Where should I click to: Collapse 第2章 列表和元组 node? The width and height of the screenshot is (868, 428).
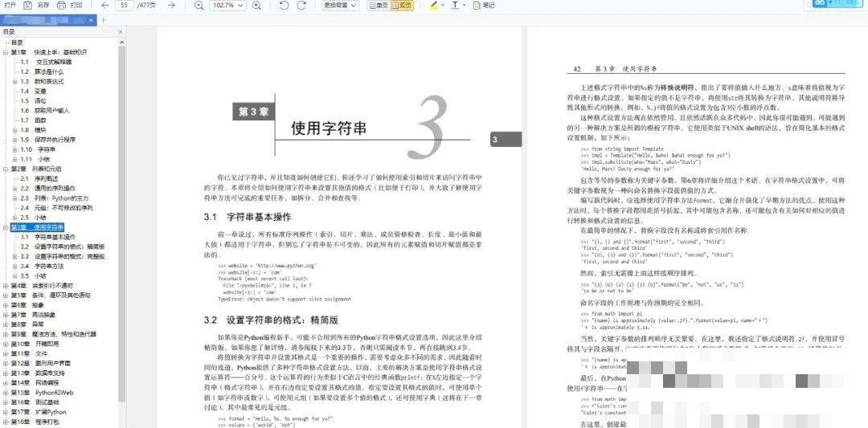tap(6, 169)
